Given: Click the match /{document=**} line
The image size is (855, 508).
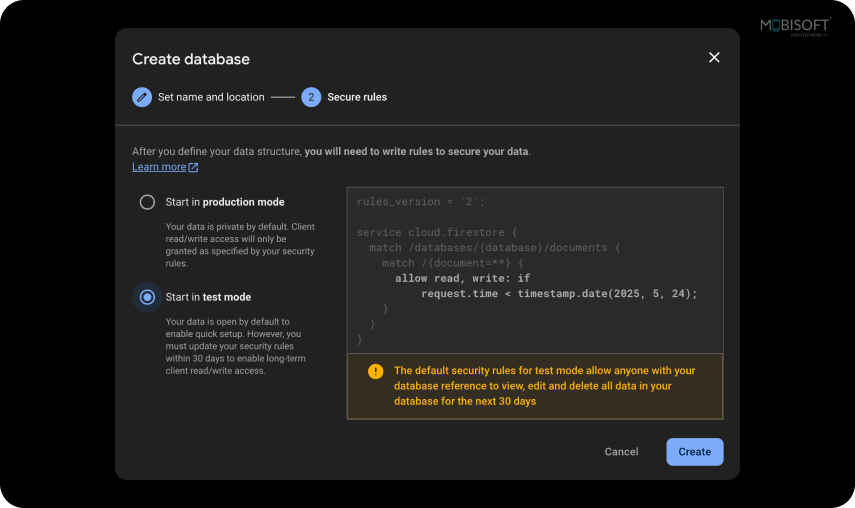Looking at the screenshot, I should click(x=453, y=263).
